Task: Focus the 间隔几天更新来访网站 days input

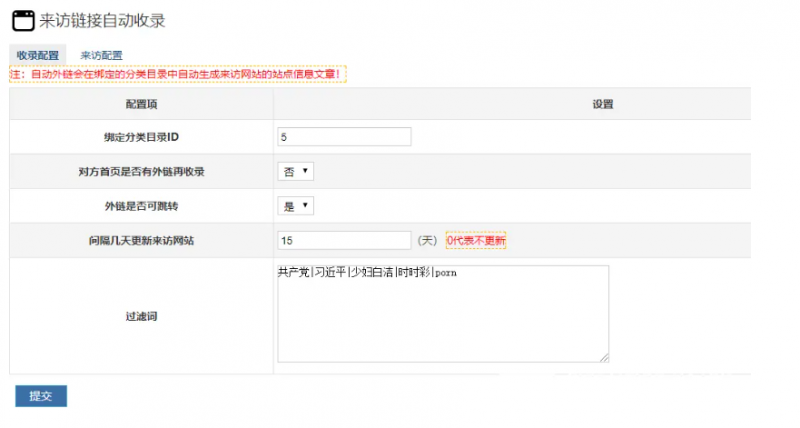Action: pos(344,240)
